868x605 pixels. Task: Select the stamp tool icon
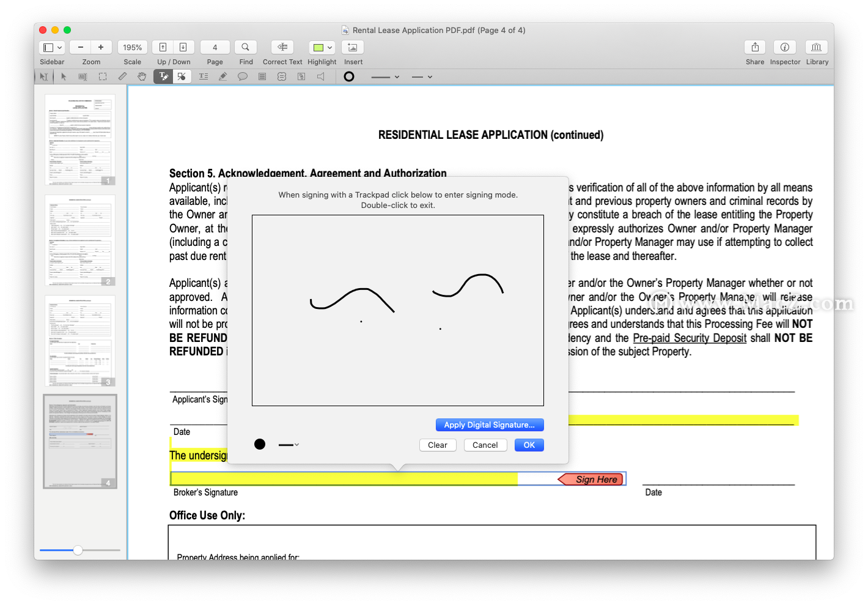pos(282,76)
